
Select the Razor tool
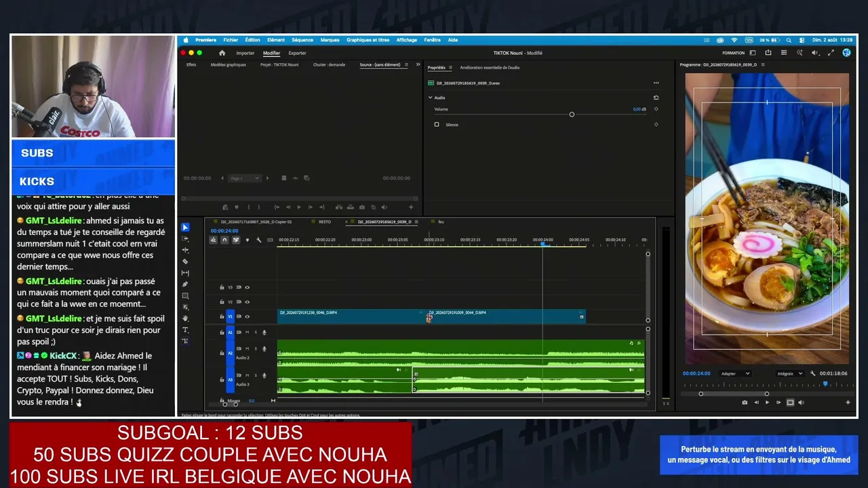pyautogui.click(x=185, y=262)
